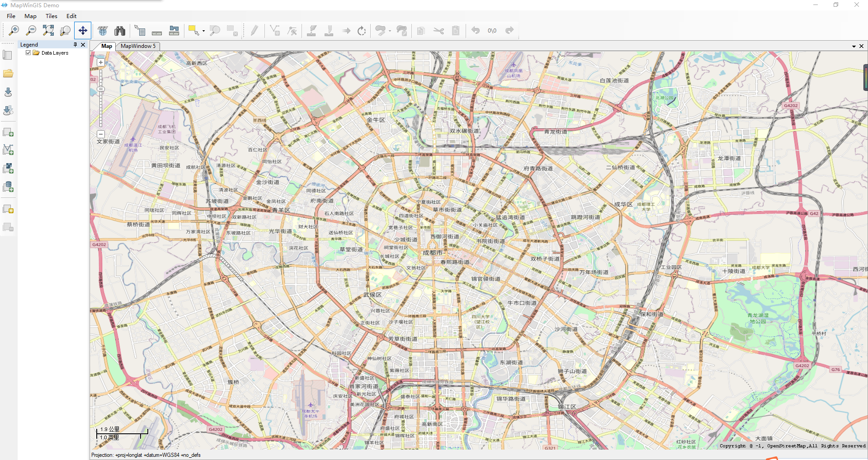Screen dimensions: 868x460
Task: Select the Zoom Out tool
Action: (x=31, y=31)
